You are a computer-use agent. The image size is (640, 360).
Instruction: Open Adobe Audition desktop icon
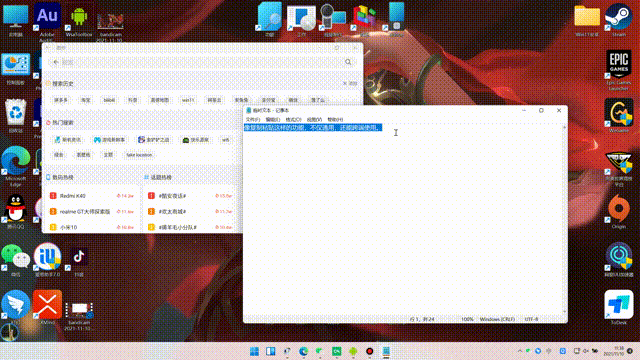click(x=47, y=16)
